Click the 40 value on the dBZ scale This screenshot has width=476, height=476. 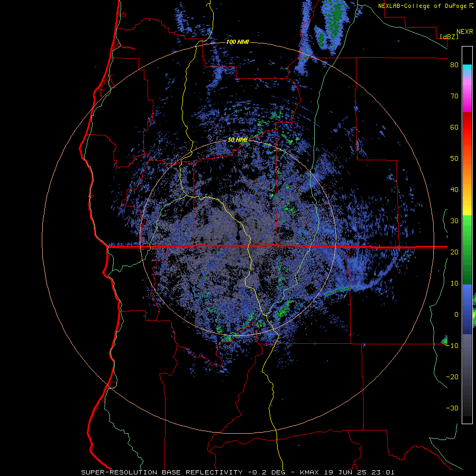(x=454, y=190)
